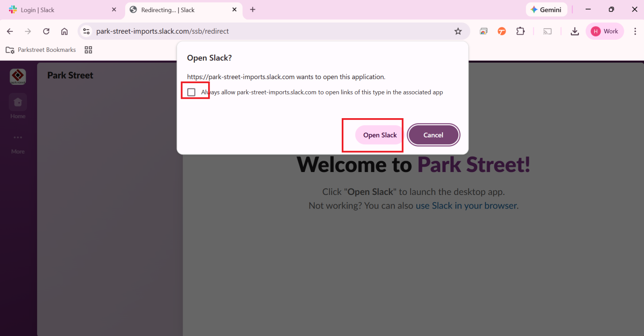644x336 pixels.
Task: Click the 'Open Slack?' dialog title
Action: click(209, 58)
